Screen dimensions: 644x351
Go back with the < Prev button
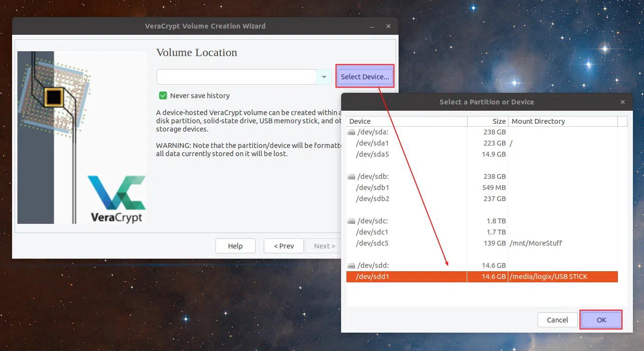point(284,246)
